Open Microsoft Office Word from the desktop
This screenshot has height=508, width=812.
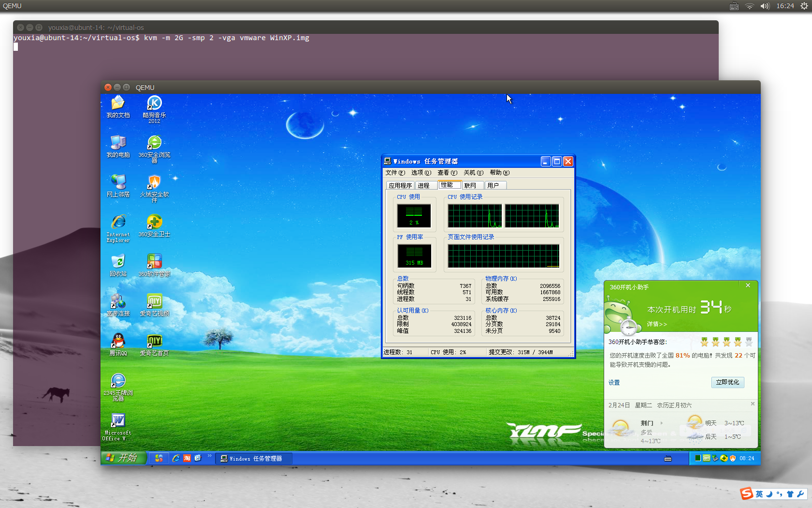(117, 421)
